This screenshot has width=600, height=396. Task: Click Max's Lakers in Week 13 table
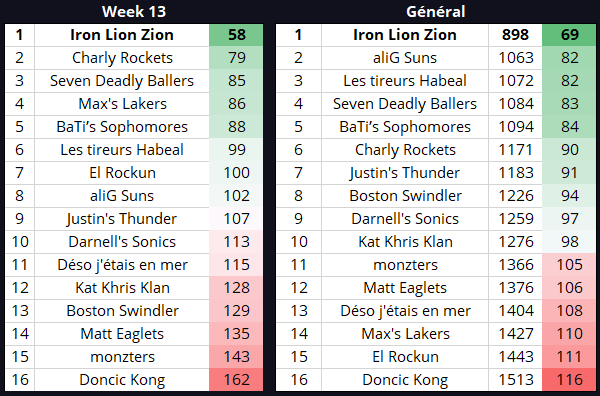point(122,104)
